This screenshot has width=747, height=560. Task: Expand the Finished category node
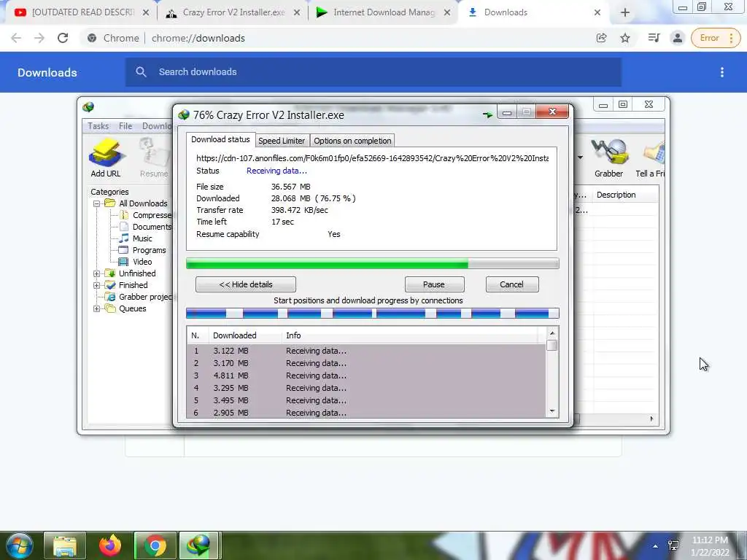[96, 285]
